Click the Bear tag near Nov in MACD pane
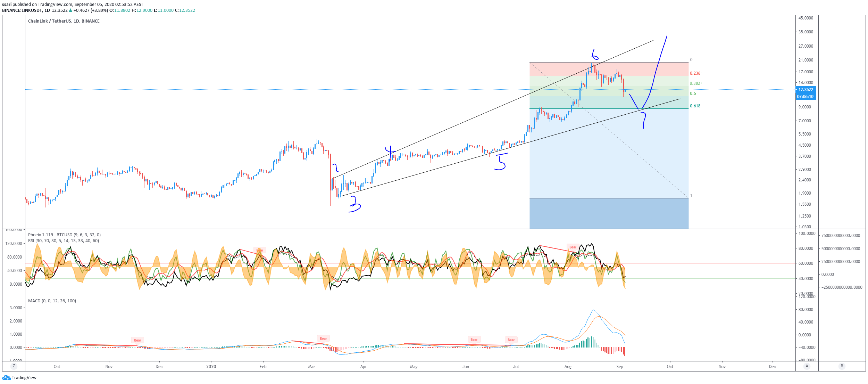This screenshot has width=868, height=384. (137, 340)
